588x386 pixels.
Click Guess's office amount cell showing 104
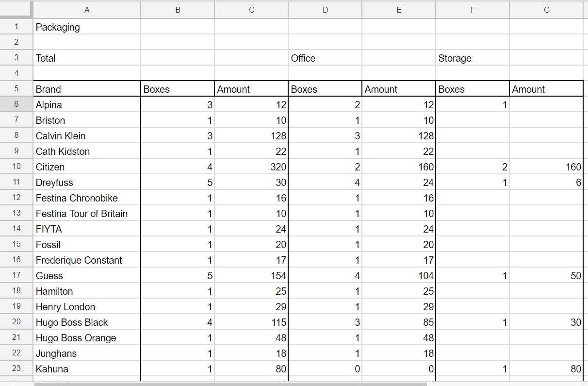pos(399,276)
